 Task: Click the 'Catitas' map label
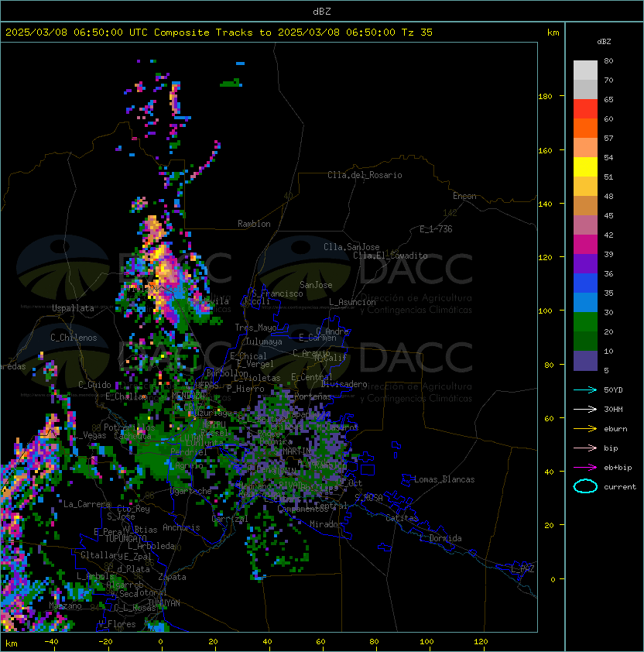402,518
